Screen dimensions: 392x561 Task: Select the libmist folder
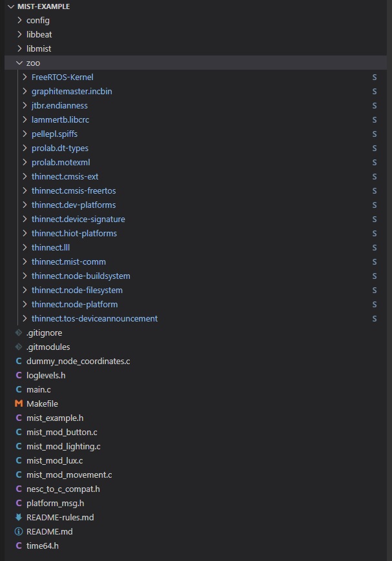point(39,48)
